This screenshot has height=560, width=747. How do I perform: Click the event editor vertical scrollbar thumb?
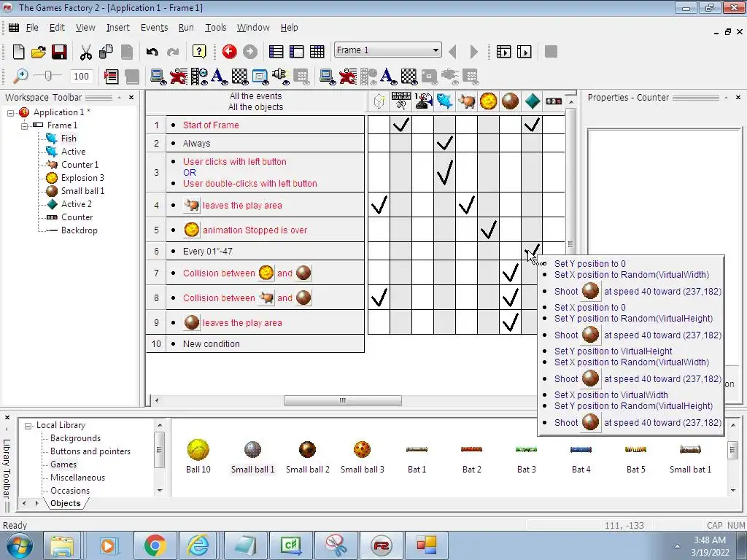[x=570, y=244]
